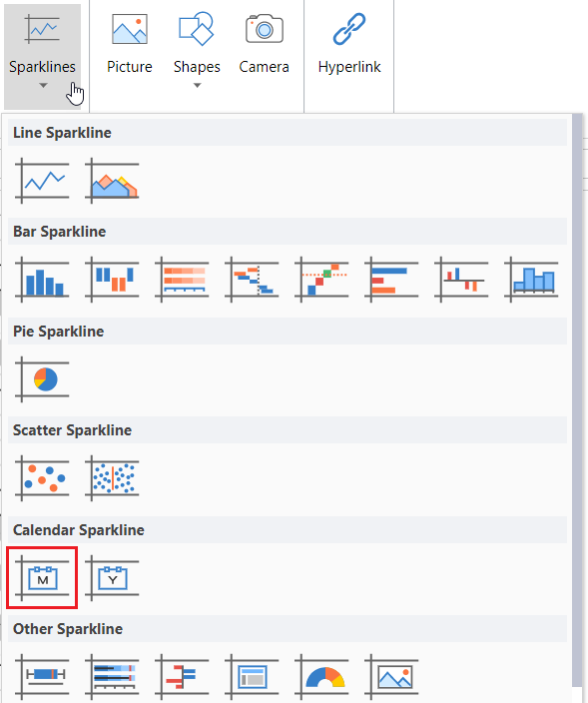588x703 pixels.
Task: Select the highlighted Month calendar sparkline
Action: click(42, 577)
